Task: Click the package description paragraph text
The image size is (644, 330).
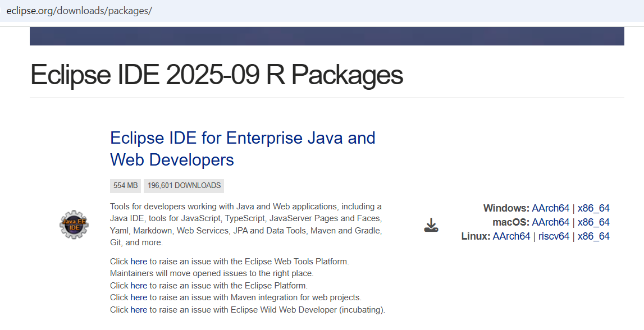Action: pyautogui.click(x=246, y=224)
